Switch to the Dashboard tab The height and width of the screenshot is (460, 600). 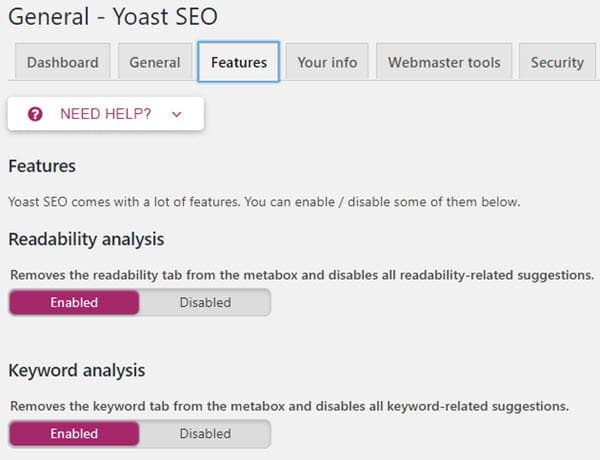pyautogui.click(x=63, y=62)
